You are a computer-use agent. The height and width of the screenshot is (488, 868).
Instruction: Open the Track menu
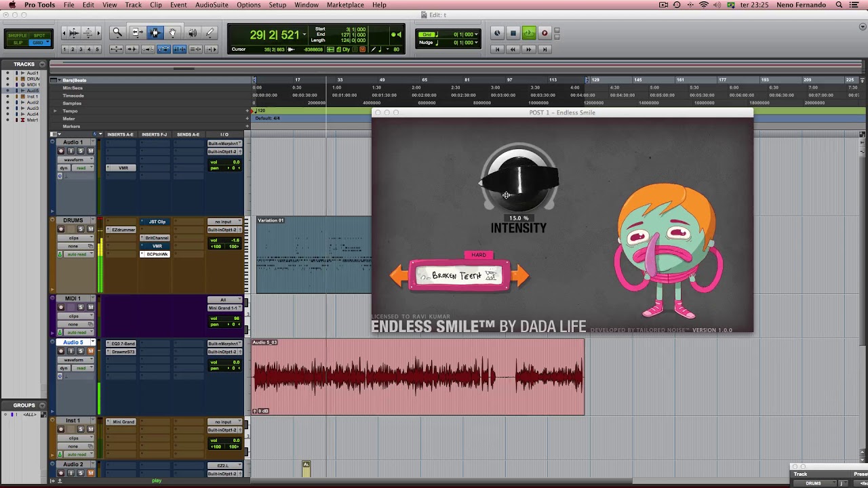coord(134,5)
